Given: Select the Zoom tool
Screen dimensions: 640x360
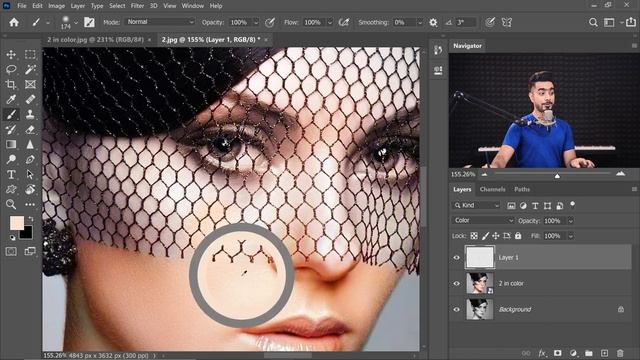Looking at the screenshot, I should coord(11,204).
